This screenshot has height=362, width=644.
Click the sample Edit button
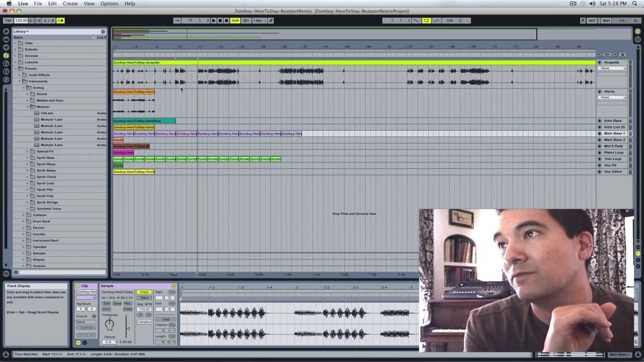pyautogui.click(x=106, y=304)
